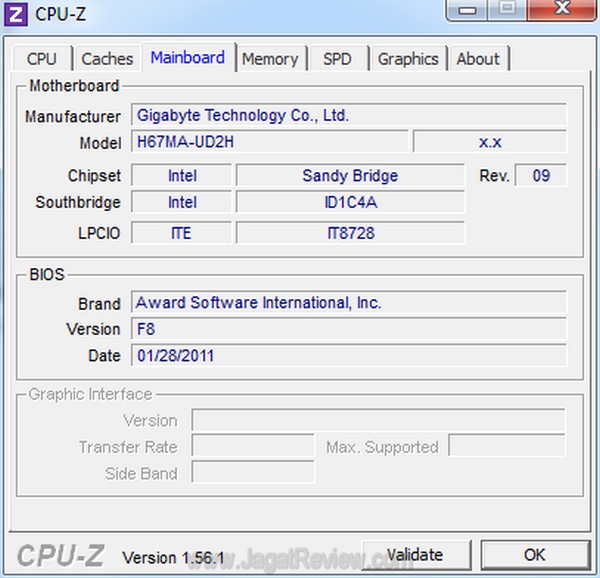Click the Validate button
This screenshot has height=578, width=600.
click(x=415, y=555)
